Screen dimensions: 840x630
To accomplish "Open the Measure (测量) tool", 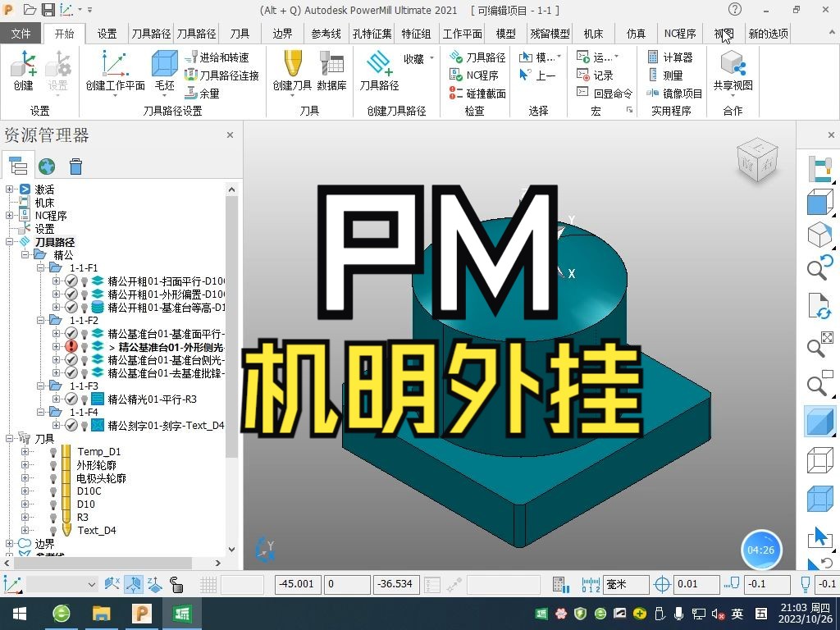I will (x=664, y=75).
